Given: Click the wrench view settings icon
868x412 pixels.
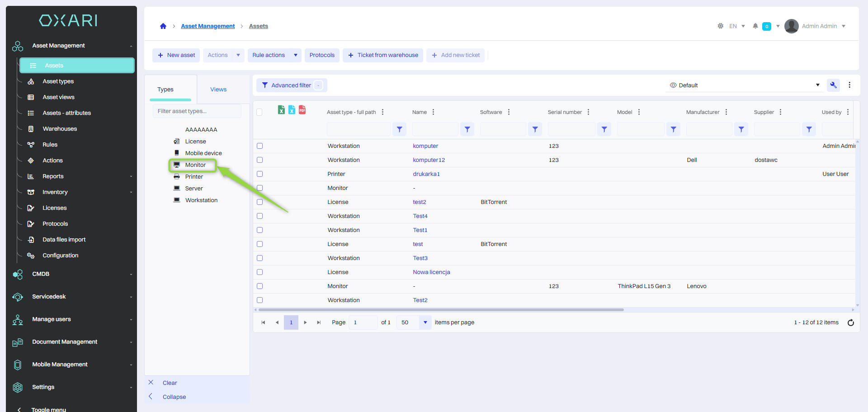Looking at the screenshot, I should coord(833,85).
